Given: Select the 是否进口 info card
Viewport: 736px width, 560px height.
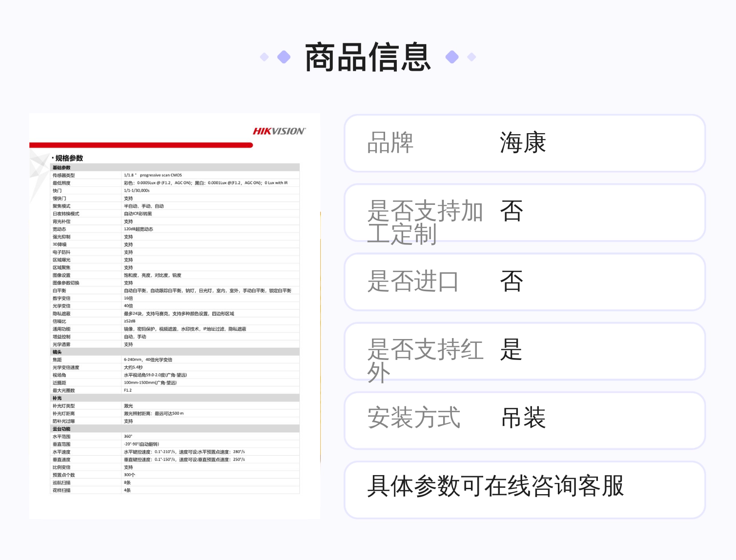Looking at the screenshot, I should click(525, 281).
